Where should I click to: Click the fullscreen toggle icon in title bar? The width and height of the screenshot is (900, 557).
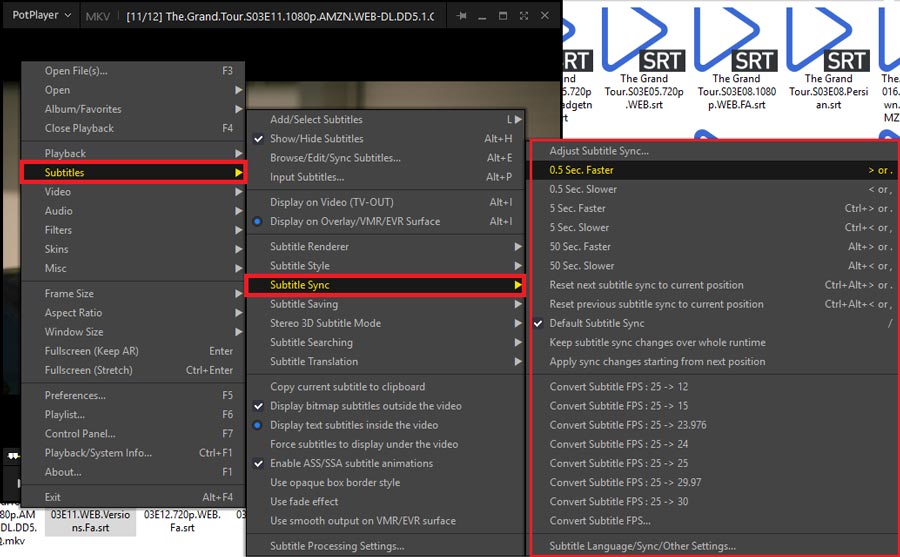coord(523,16)
